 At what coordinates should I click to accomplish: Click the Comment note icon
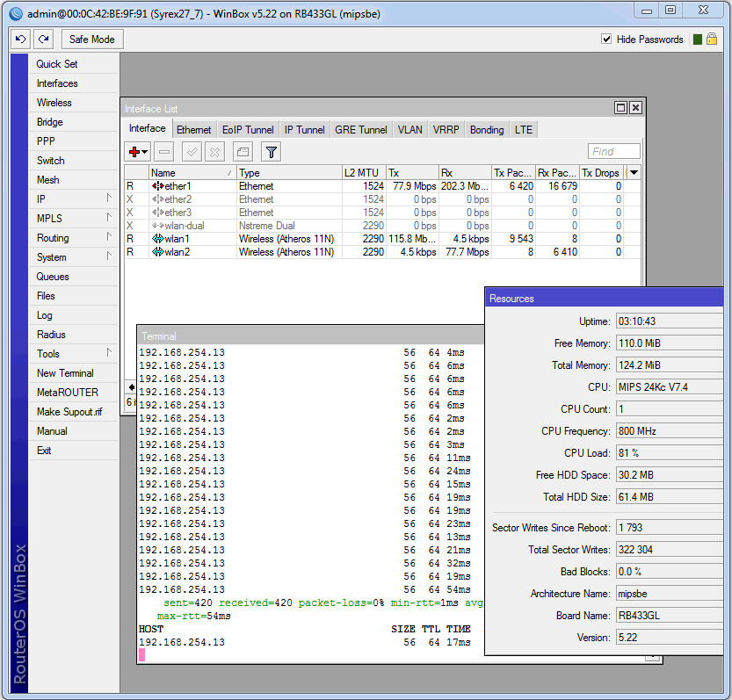[243, 152]
